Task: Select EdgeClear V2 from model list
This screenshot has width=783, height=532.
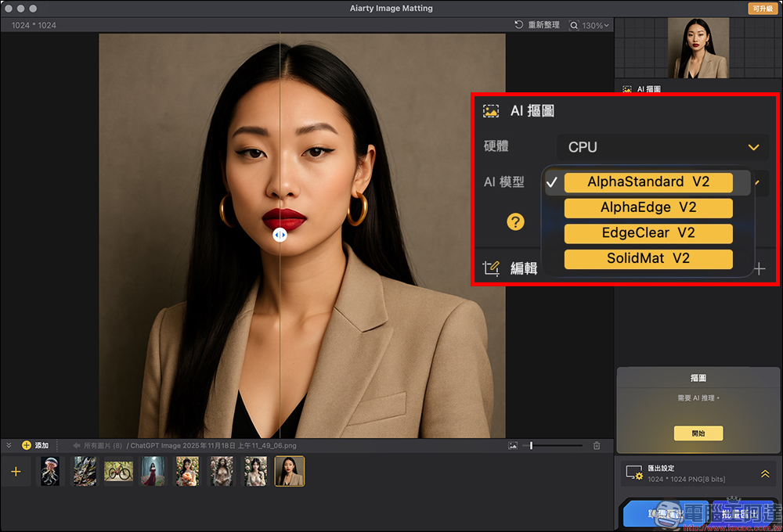Action: click(648, 232)
